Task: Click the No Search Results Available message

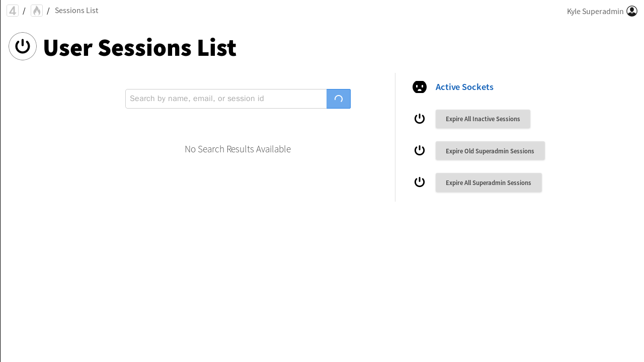Action: 237,149
